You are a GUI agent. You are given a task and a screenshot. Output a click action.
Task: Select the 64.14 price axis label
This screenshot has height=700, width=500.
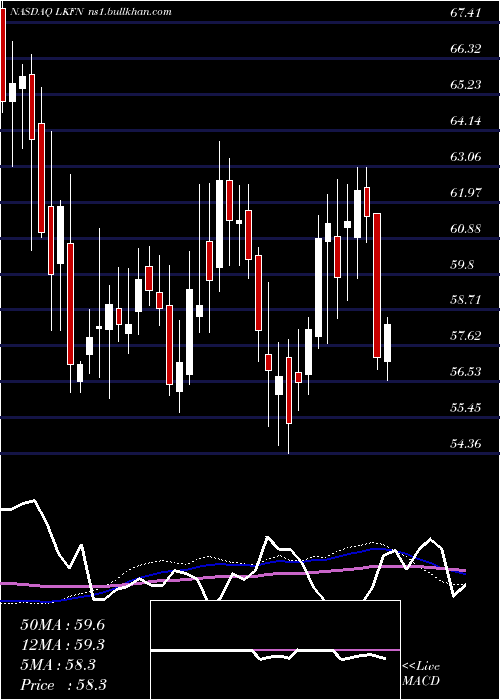465,121
